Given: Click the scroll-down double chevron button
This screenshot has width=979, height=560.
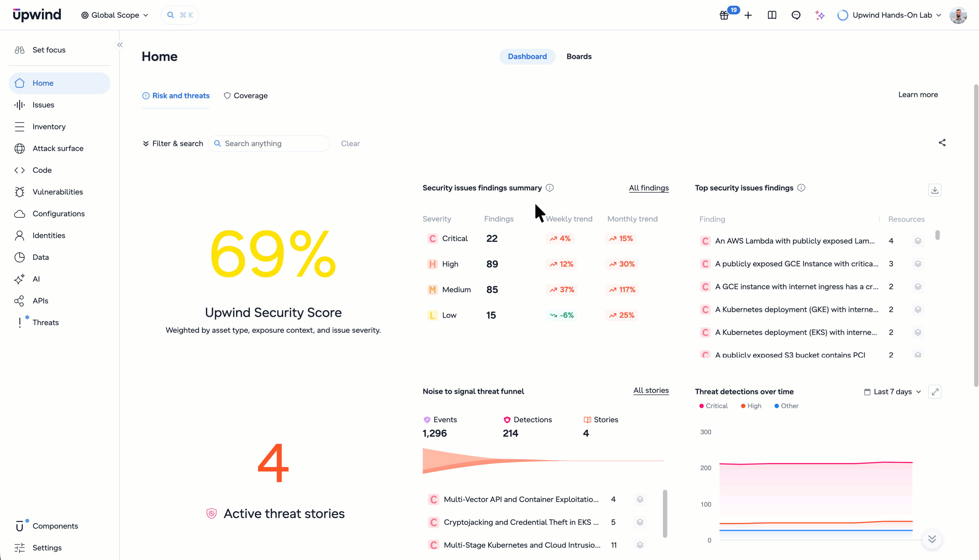Looking at the screenshot, I should pos(932,539).
